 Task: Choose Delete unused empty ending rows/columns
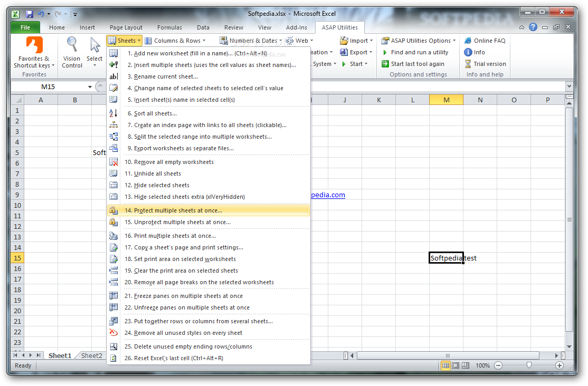coord(208,346)
